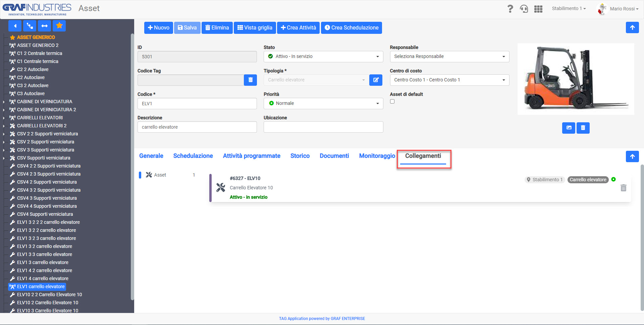Open the apps grid icon in header
The width and height of the screenshot is (644, 325).
tap(538, 9)
